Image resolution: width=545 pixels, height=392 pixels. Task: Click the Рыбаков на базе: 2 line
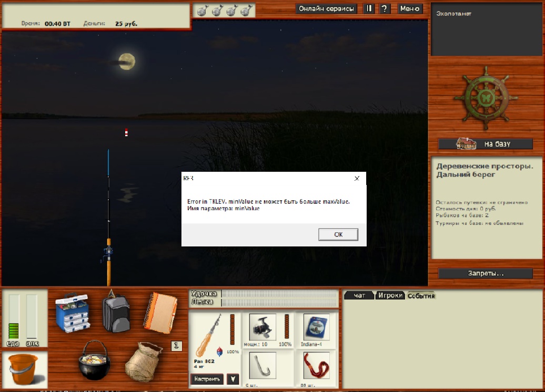(462, 215)
